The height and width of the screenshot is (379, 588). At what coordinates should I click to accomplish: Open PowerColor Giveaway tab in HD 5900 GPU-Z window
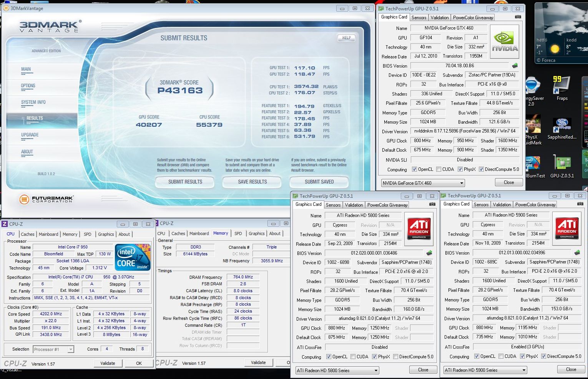(x=535, y=205)
